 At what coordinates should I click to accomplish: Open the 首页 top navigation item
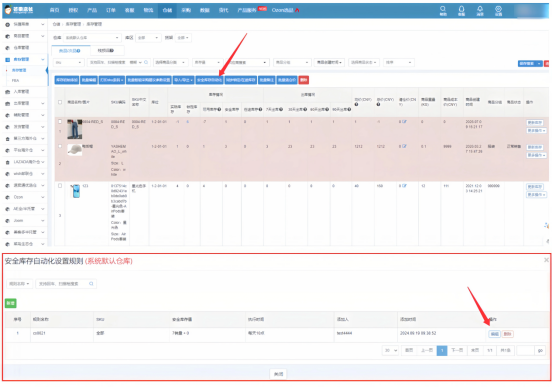pos(54,10)
